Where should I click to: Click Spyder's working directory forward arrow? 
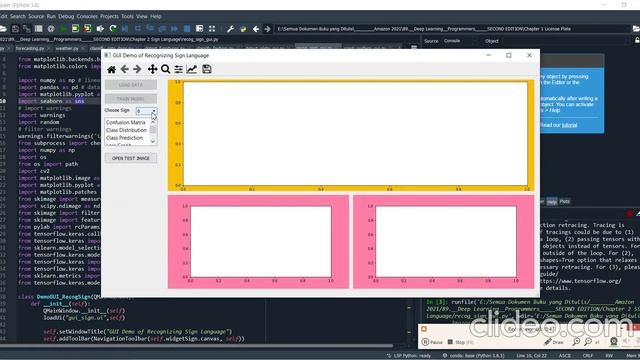268,29
